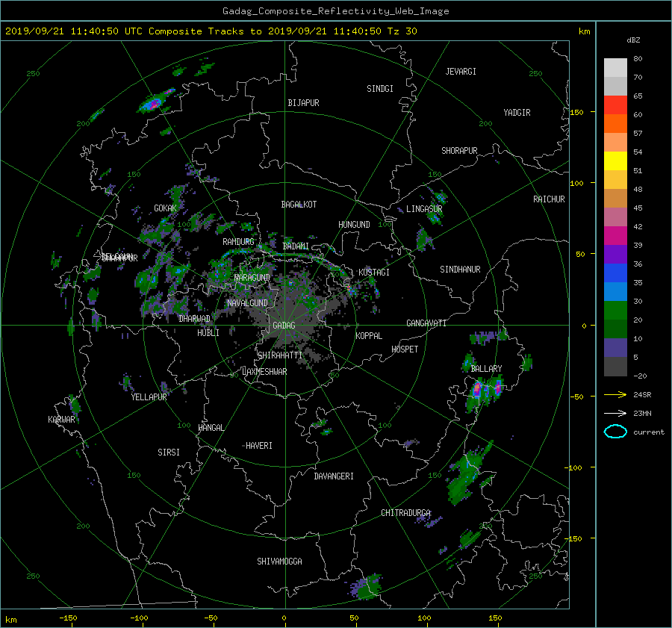Screen dimensions: 672x628
Task: Click the KARWAR city label
Action: 61,420
